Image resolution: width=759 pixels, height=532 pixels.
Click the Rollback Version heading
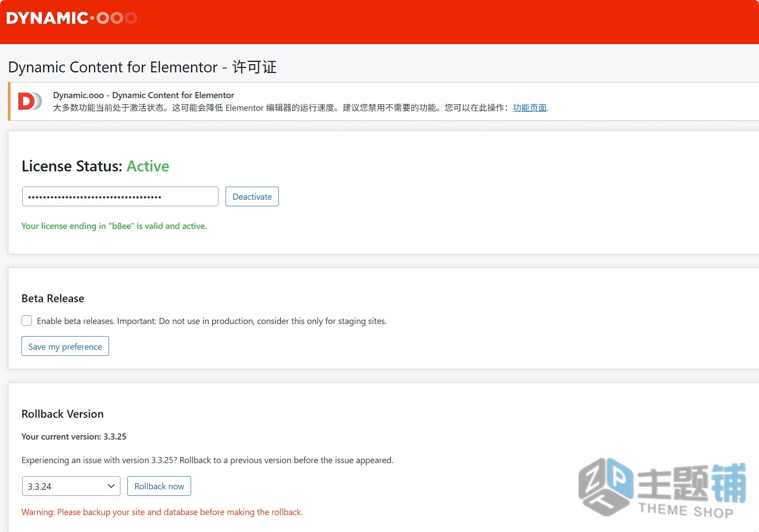point(62,414)
